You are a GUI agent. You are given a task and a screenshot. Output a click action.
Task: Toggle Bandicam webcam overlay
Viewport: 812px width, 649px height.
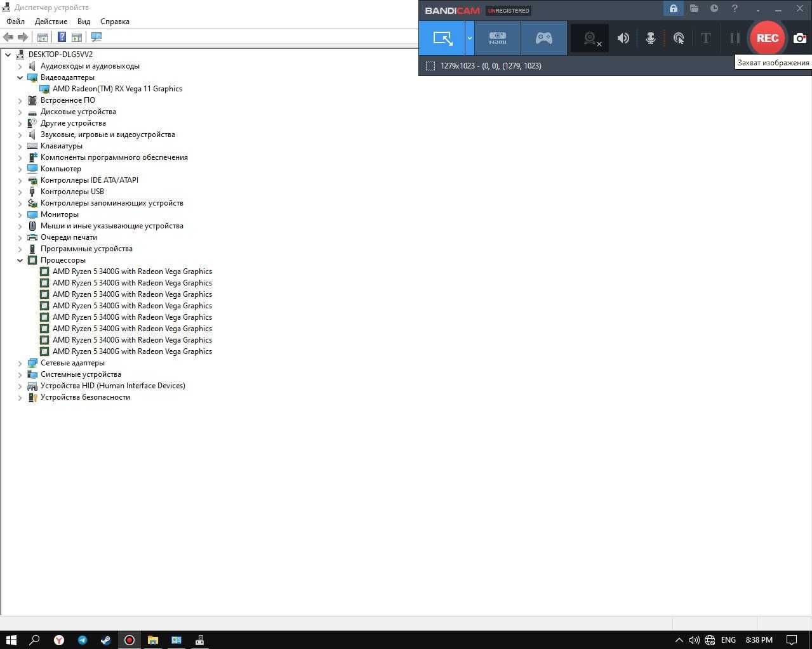(590, 38)
